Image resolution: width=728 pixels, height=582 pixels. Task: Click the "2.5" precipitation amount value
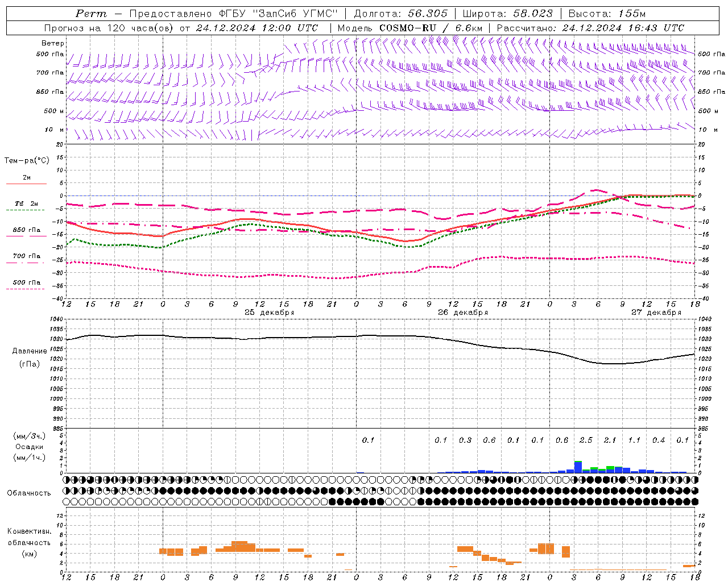tap(586, 440)
